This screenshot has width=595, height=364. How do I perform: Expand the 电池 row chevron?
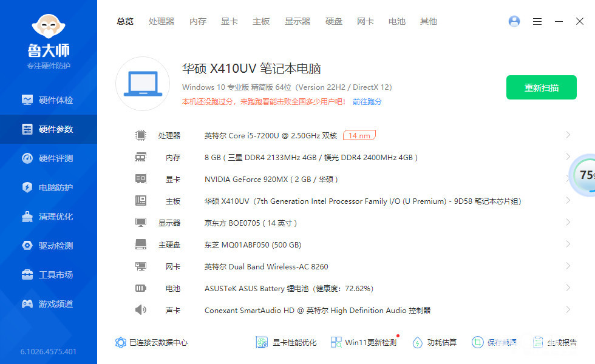point(568,288)
